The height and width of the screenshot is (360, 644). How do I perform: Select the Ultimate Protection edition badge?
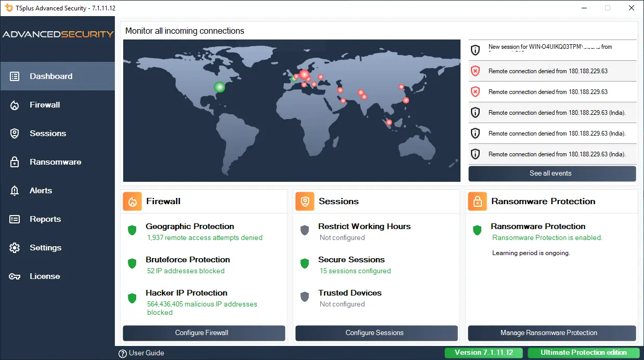coord(583,353)
